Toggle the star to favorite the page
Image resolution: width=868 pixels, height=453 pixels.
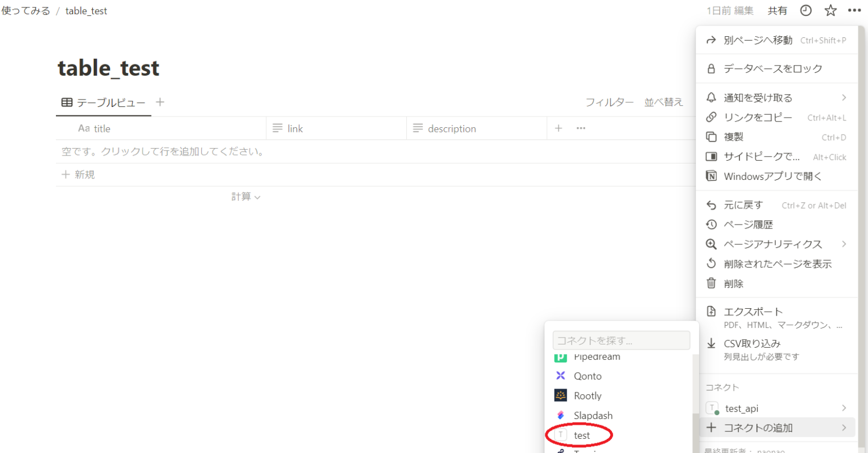(830, 10)
